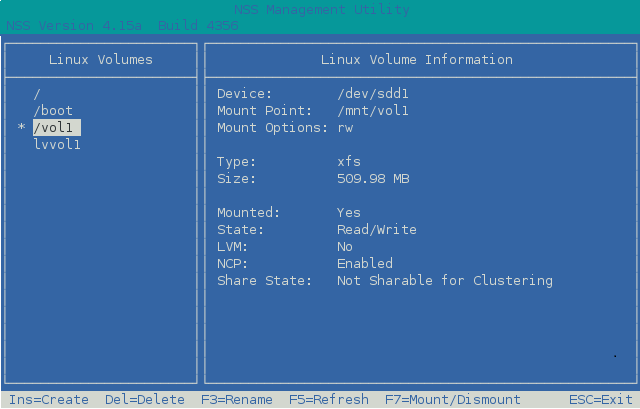The image size is (640, 409).
Task: Click the highlighted /vol1 volume
Action: tap(57, 127)
